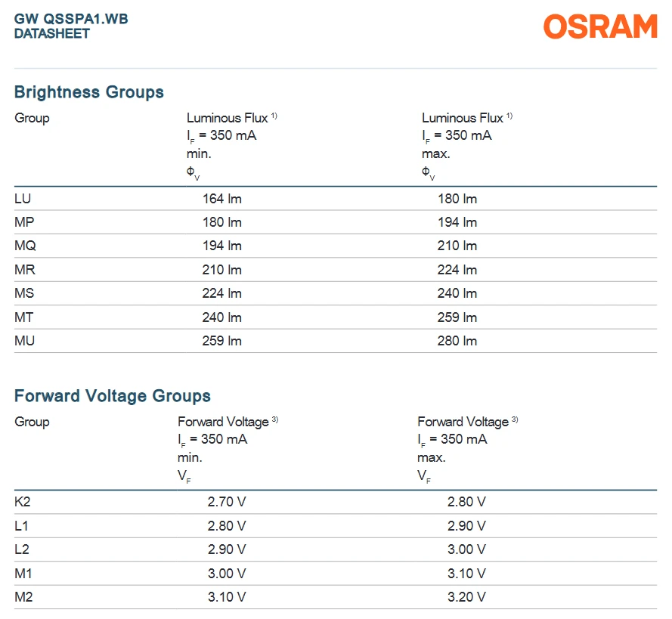
Task: Click the Luminous Flux min. column header
Action: tap(232, 145)
